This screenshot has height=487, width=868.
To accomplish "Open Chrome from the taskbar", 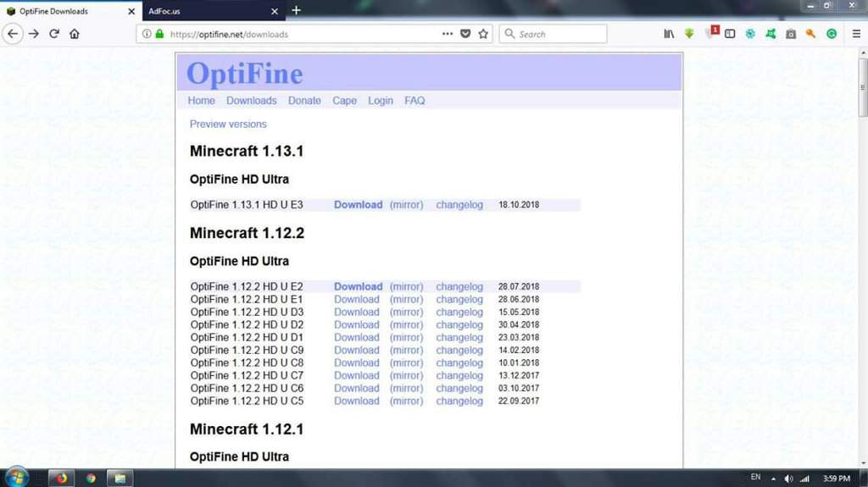I will coord(91,479).
